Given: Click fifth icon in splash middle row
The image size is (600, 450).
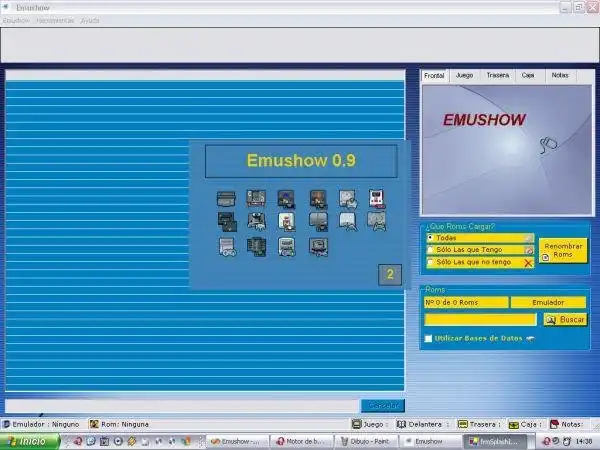Looking at the screenshot, I should 348,222.
